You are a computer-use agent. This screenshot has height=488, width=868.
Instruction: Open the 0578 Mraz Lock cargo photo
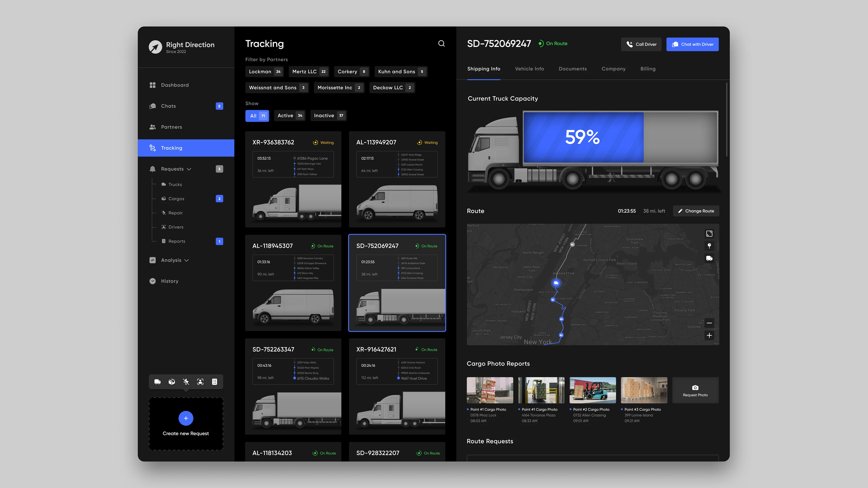click(x=490, y=390)
